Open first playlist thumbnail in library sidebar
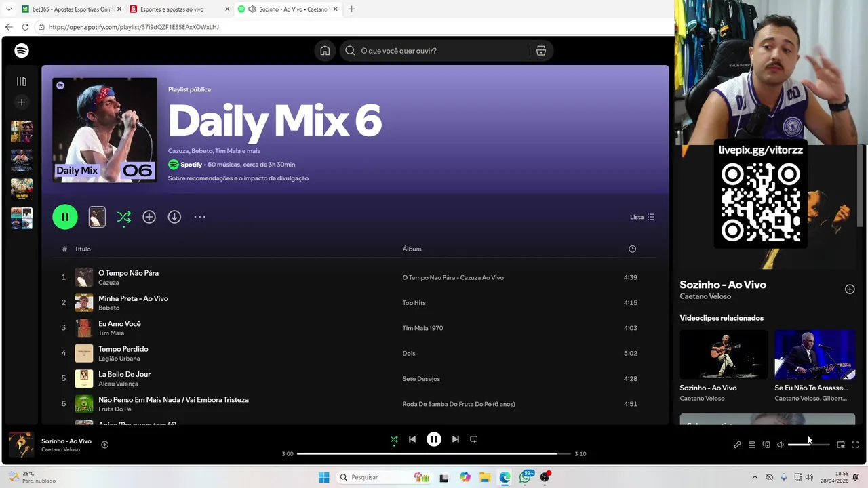 tap(22, 131)
